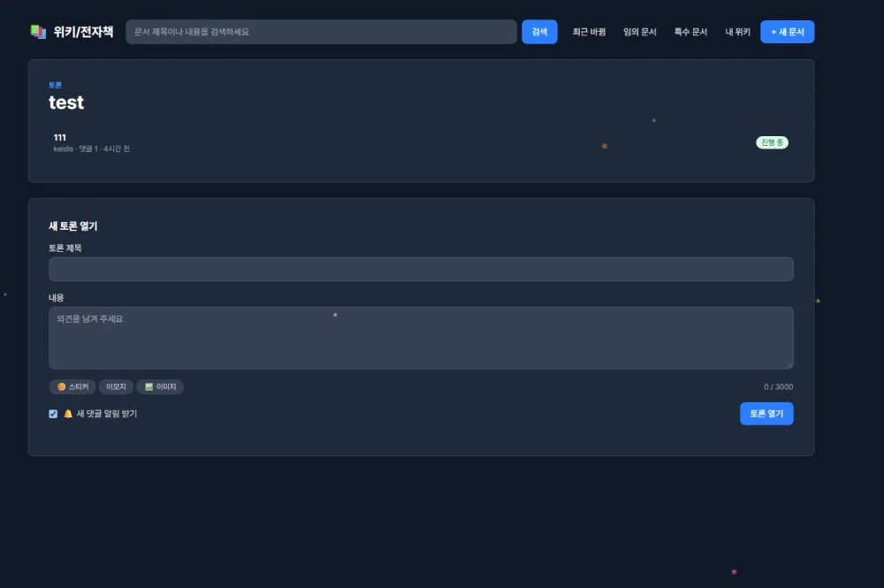Click the 새 토론 열기 heading
Screen dimensions: 884x588
73,226
